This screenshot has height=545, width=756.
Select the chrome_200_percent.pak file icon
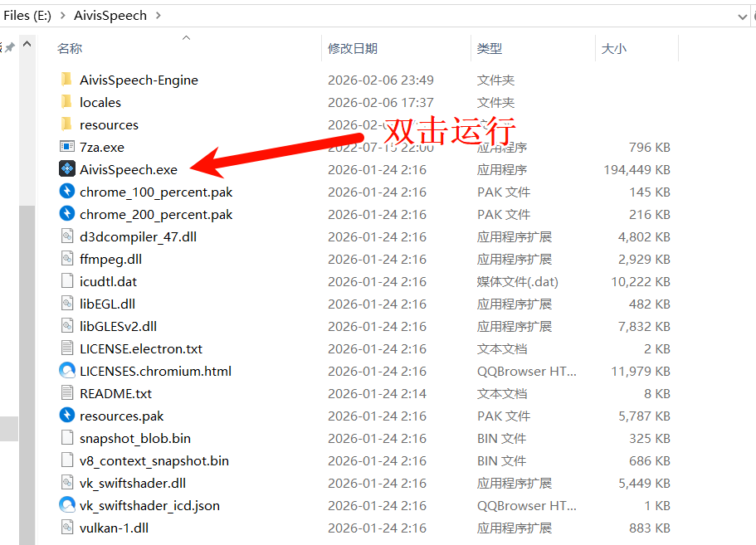[x=67, y=214]
